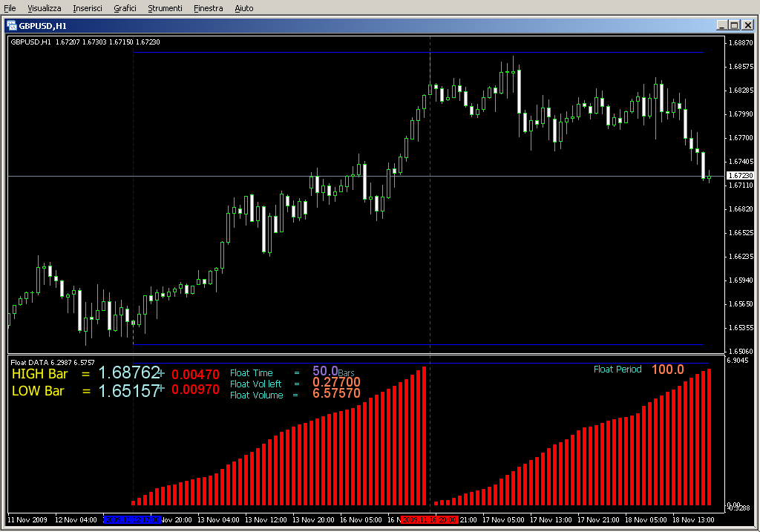Click the GBPUSD,H1 chart window icon
This screenshot has height=532, width=760.
point(12,25)
